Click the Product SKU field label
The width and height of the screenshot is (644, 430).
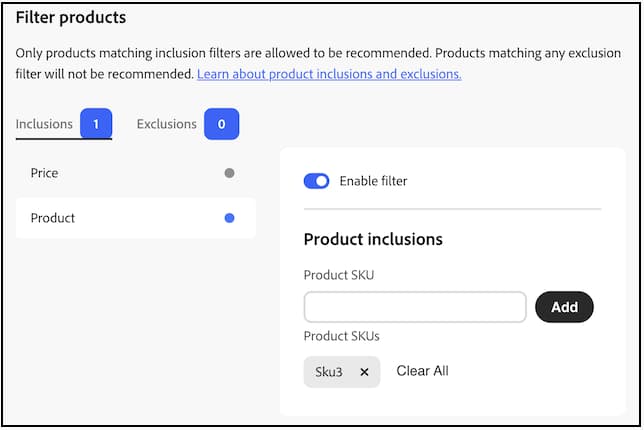(x=337, y=275)
